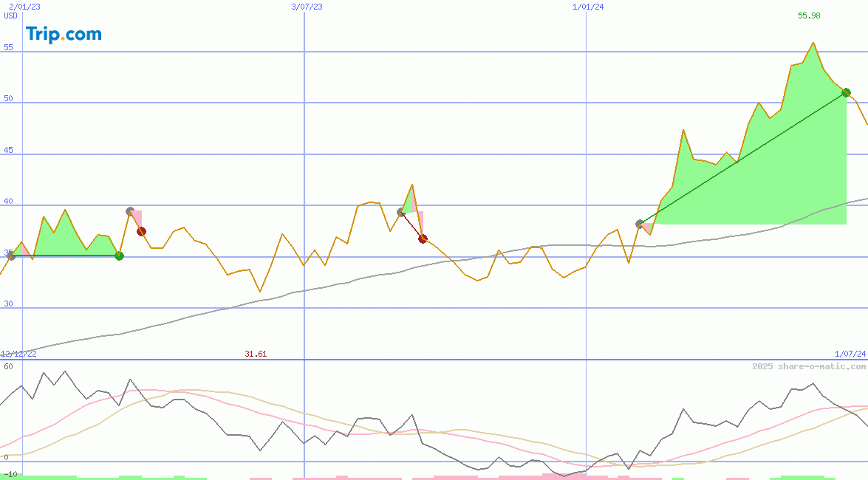Select the USD currency label

pyautogui.click(x=9, y=15)
